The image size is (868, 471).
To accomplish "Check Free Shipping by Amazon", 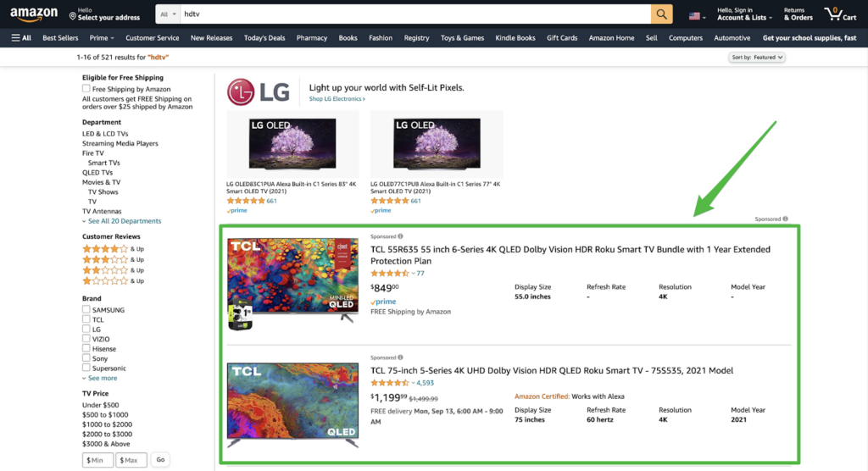I will point(86,89).
